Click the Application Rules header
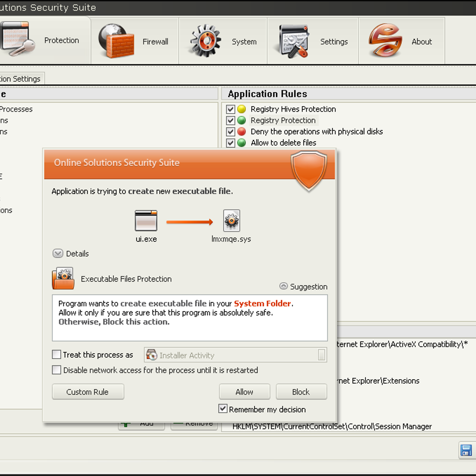 (267, 94)
